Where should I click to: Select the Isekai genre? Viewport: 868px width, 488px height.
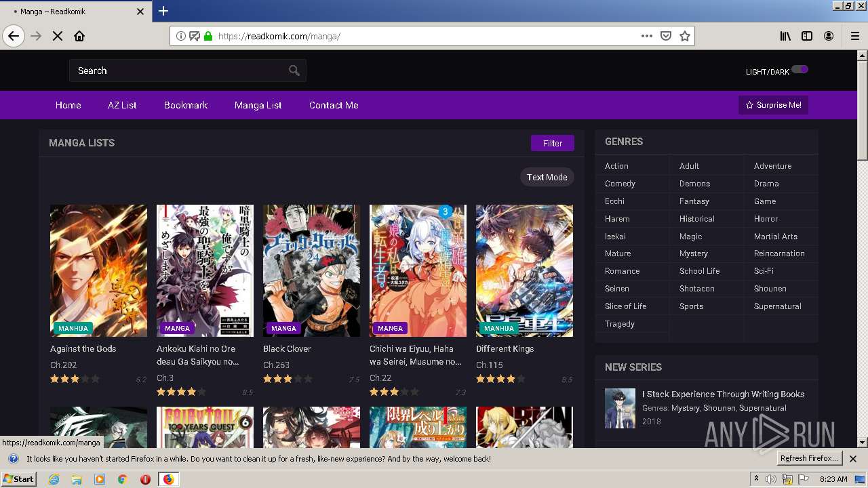pyautogui.click(x=616, y=237)
